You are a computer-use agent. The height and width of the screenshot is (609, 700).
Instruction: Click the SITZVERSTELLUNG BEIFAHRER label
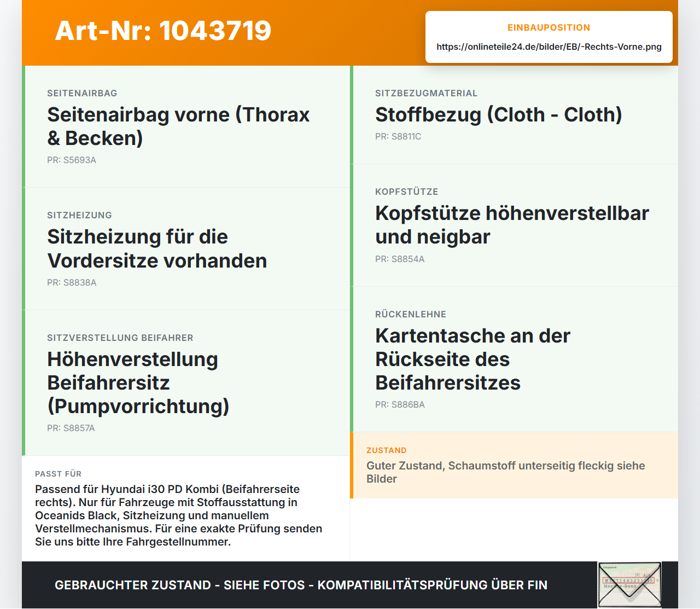click(120, 338)
